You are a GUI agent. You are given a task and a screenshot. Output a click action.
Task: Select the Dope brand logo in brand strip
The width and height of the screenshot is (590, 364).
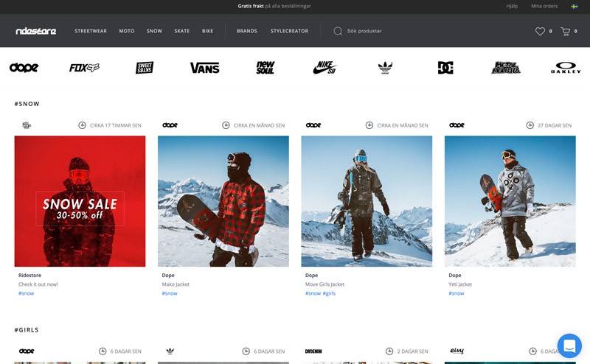24,68
